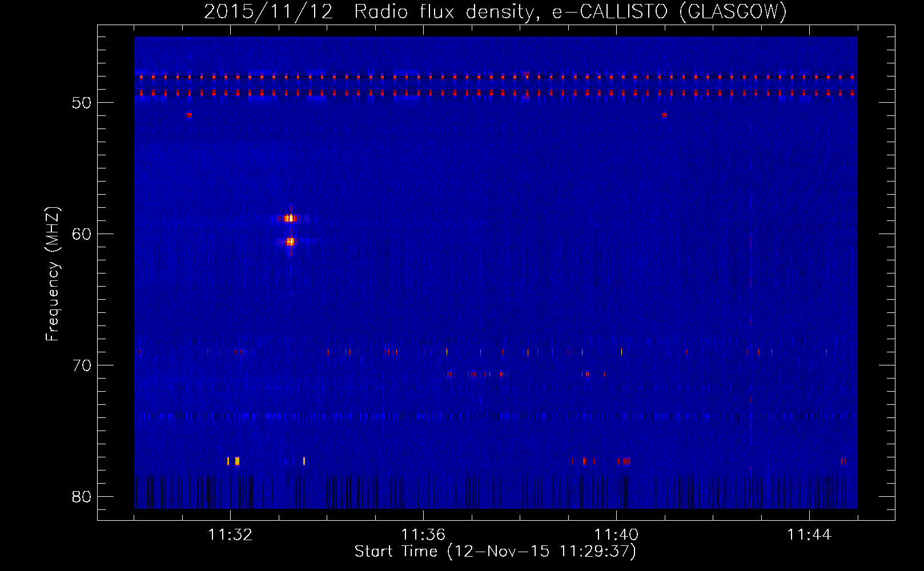Click the "Frequency (MHZ)" axis label
This screenshot has width=924, height=571.
click(x=52, y=274)
